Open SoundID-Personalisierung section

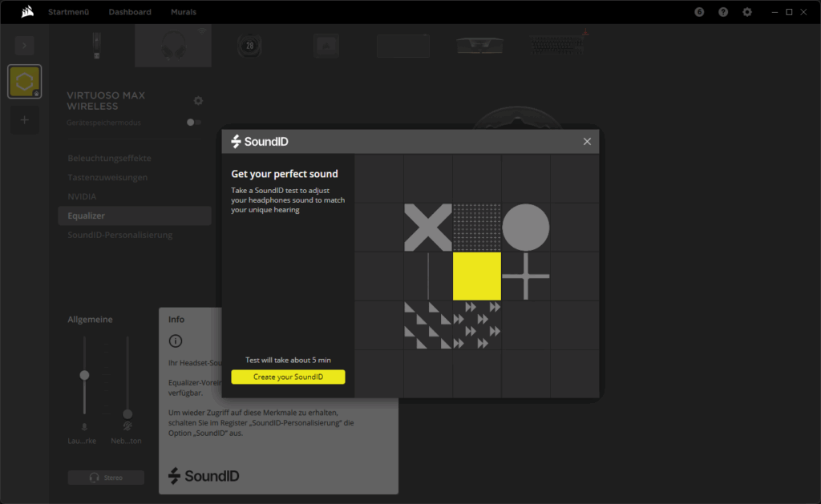coord(119,235)
